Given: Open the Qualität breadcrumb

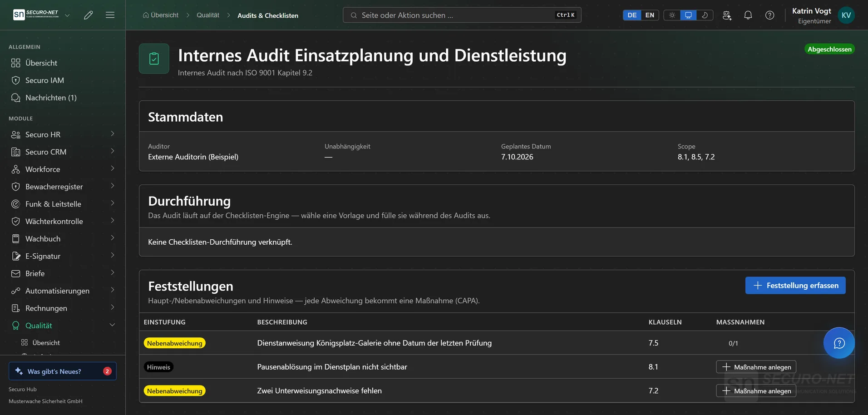Looking at the screenshot, I should click(x=208, y=15).
